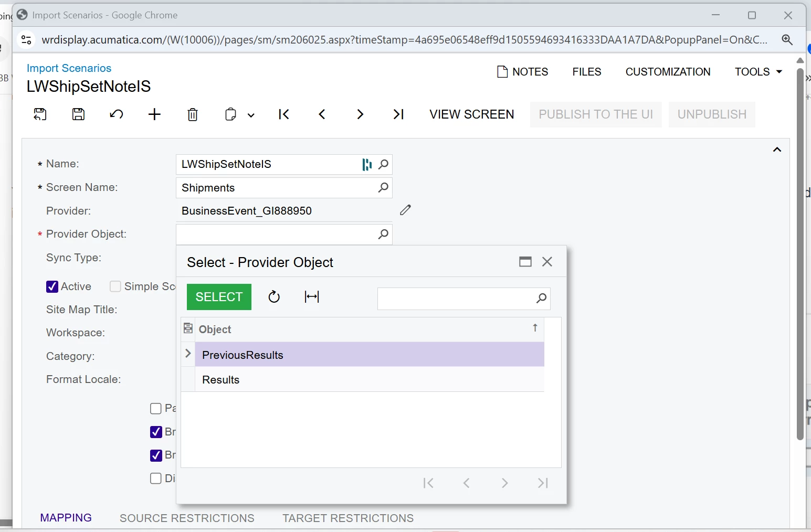Click Chrome site information icon
The height and width of the screenshot is (532, 811).
click(26, 39)
